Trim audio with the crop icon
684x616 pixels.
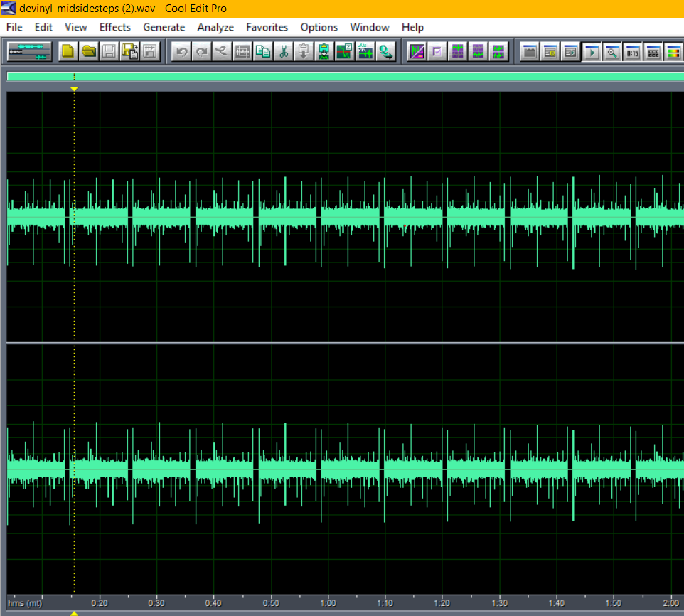pyautogui.click(x=242, y=51)
